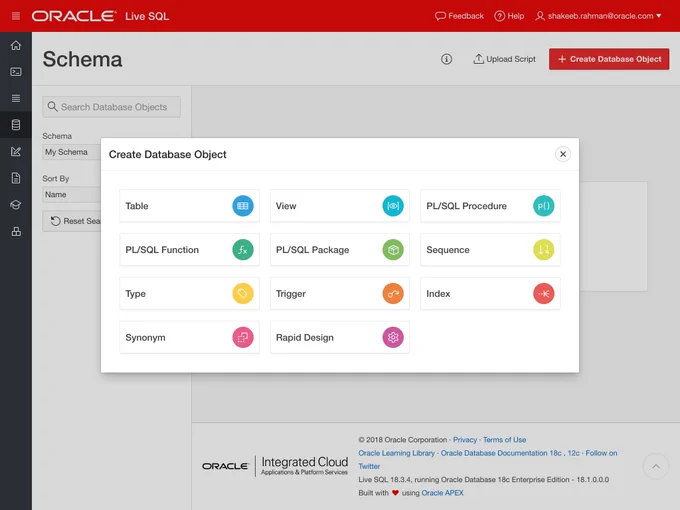Open tutorials graduation cap icon in sidebar
680x510 pixels.
click(16, 205)
